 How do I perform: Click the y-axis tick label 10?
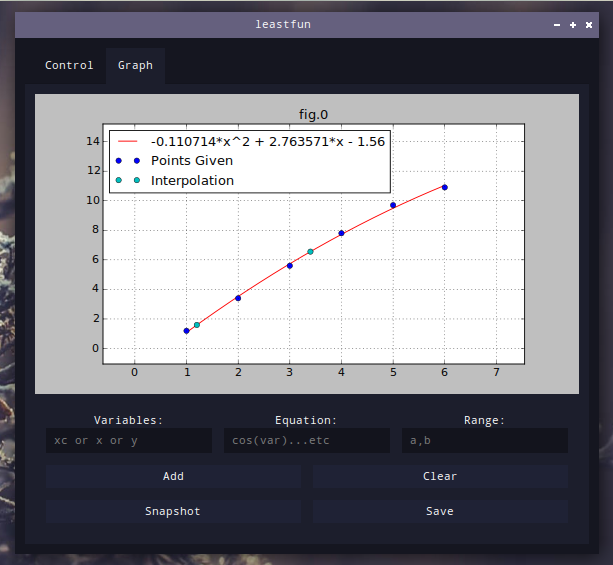(93, 200)
